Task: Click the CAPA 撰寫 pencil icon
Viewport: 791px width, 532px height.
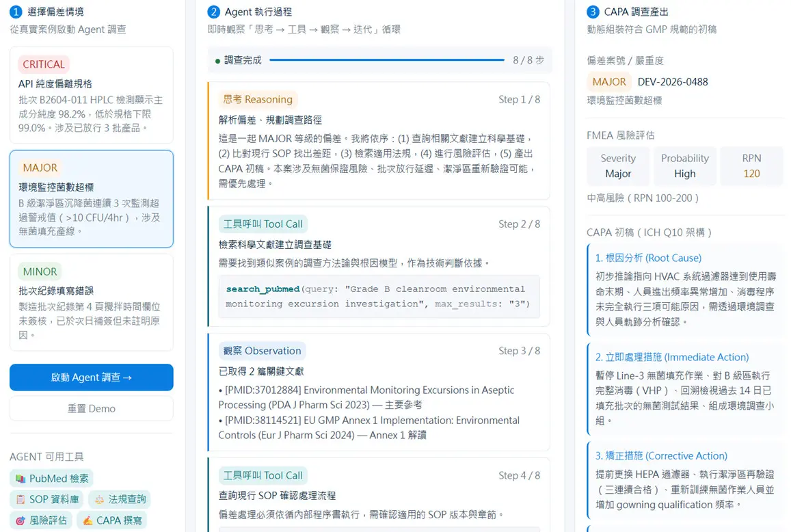Action: pyautogui.click(x=88, y=520)
